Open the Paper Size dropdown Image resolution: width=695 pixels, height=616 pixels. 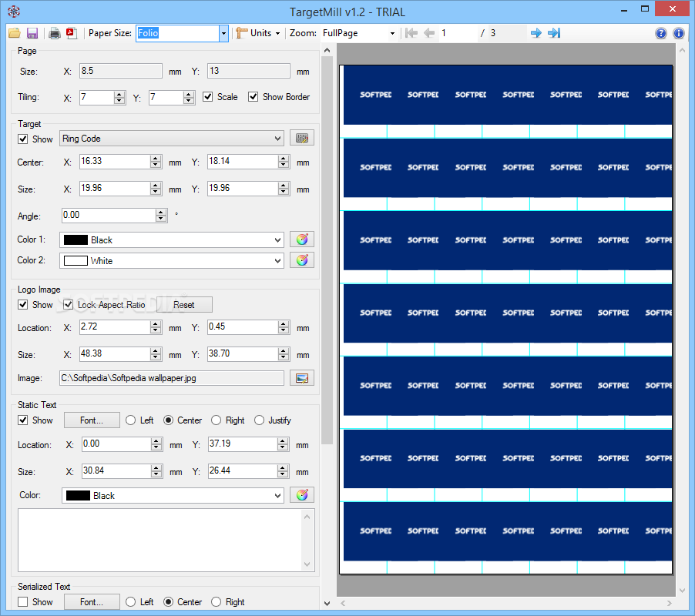(223, 33)
